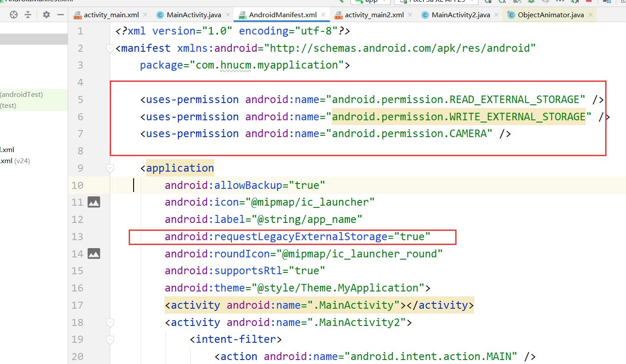Select the (androidTest) item in project tree

point(21,94)
